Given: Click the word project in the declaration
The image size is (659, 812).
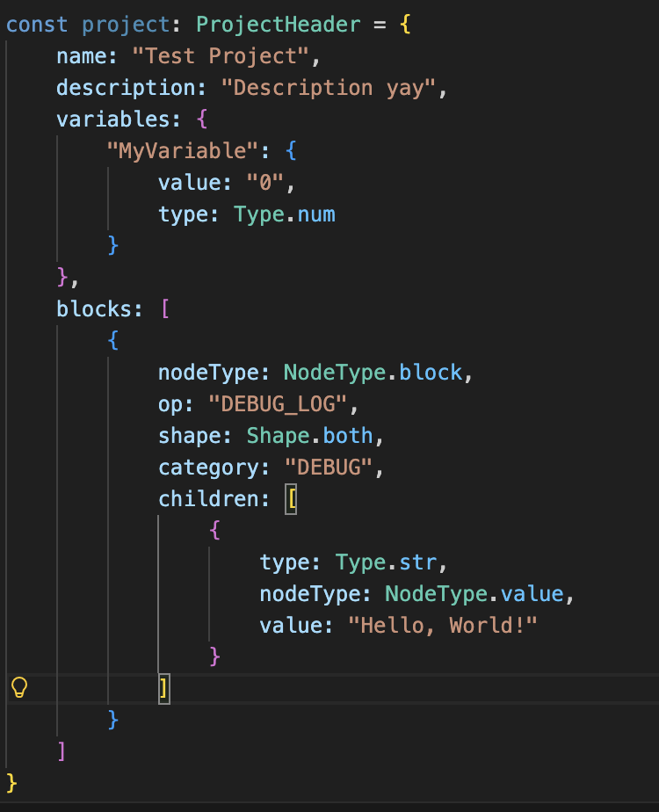Looking at the screenshot, I should coord(126,25).
